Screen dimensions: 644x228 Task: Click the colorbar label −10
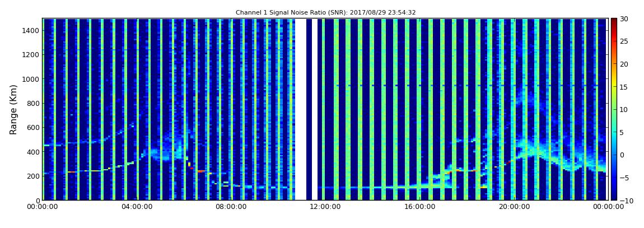626,200
